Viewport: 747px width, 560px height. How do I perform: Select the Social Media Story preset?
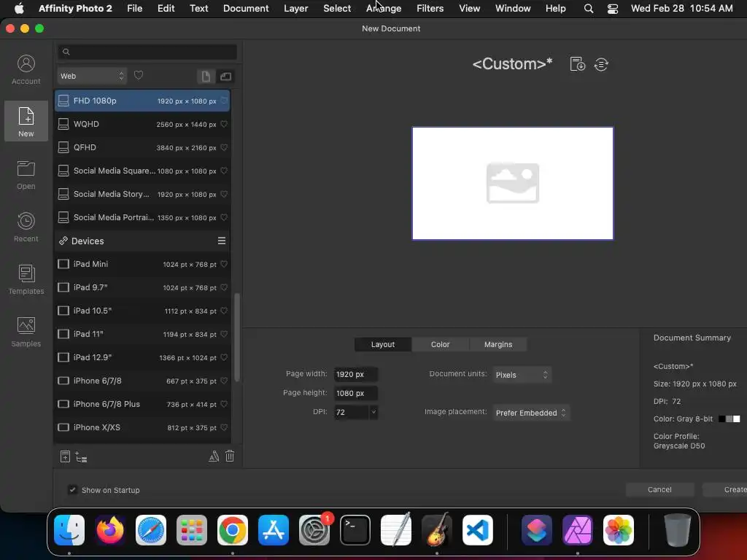tap(142, 194)
